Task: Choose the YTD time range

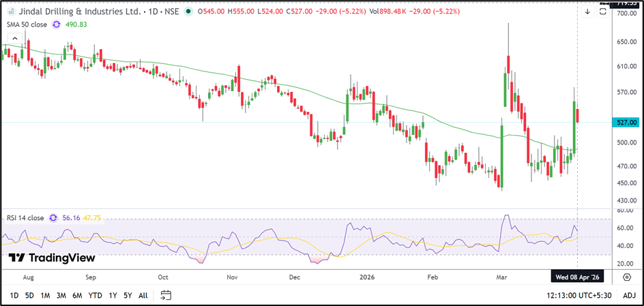Action: point(95,295)
